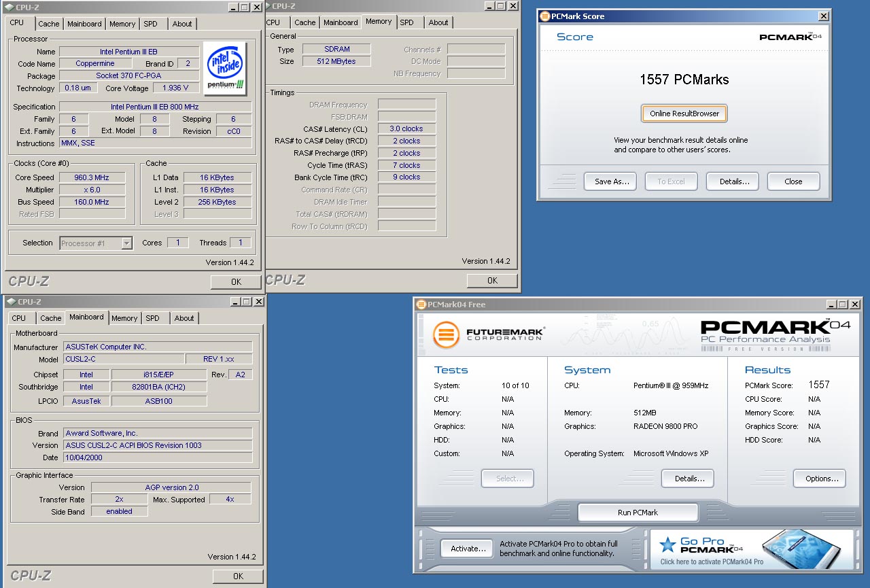Click the memory Size 512 MBytes field
The image size is (870, 588).
click(337, 61)
